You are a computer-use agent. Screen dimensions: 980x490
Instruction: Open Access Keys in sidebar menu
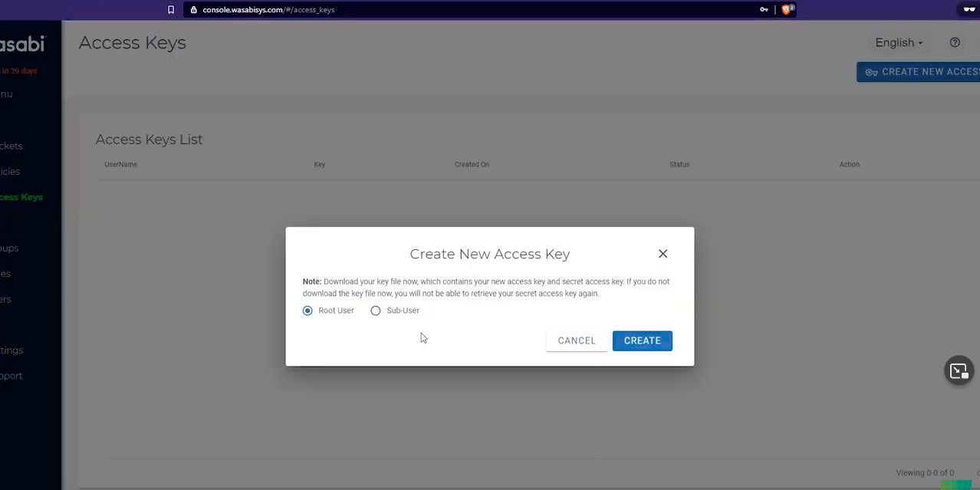point(21,197)
